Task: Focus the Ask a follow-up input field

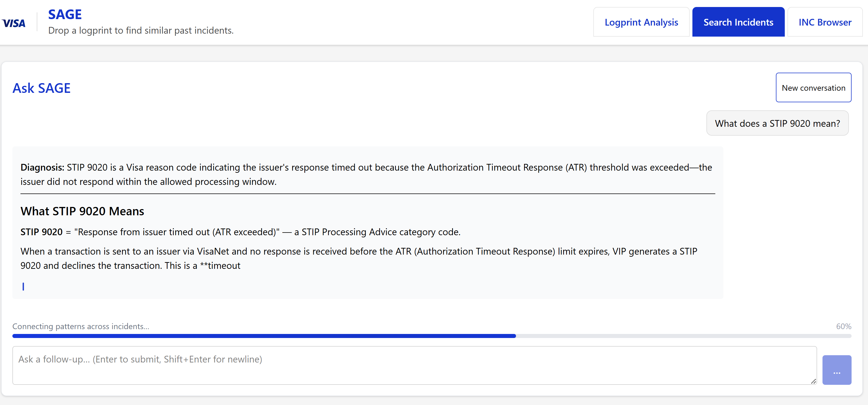Action: click(x=414, y=366)
